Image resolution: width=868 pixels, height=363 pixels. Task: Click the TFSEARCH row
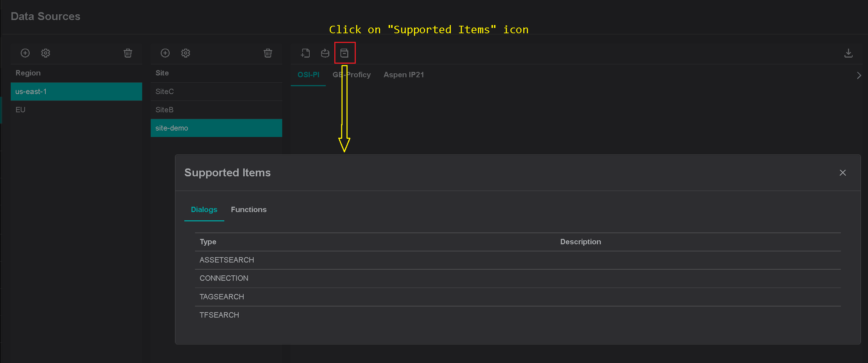click(x=518, y=315)
